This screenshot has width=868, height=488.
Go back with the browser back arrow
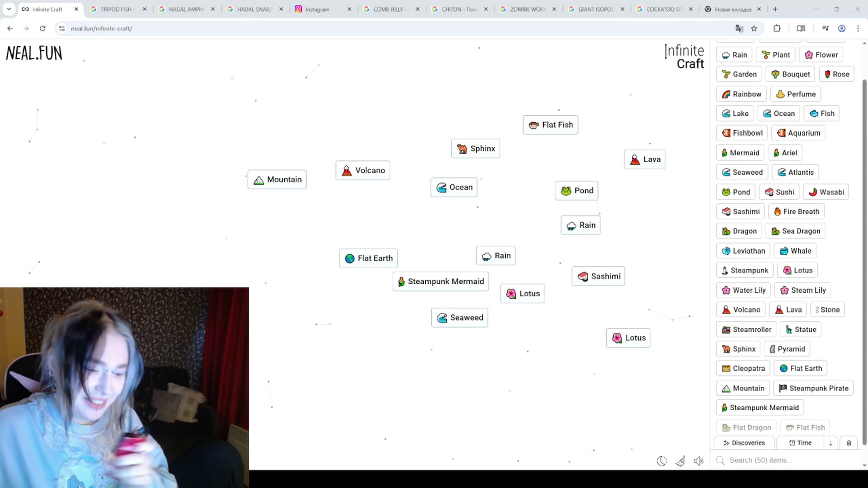pos(10,28)
